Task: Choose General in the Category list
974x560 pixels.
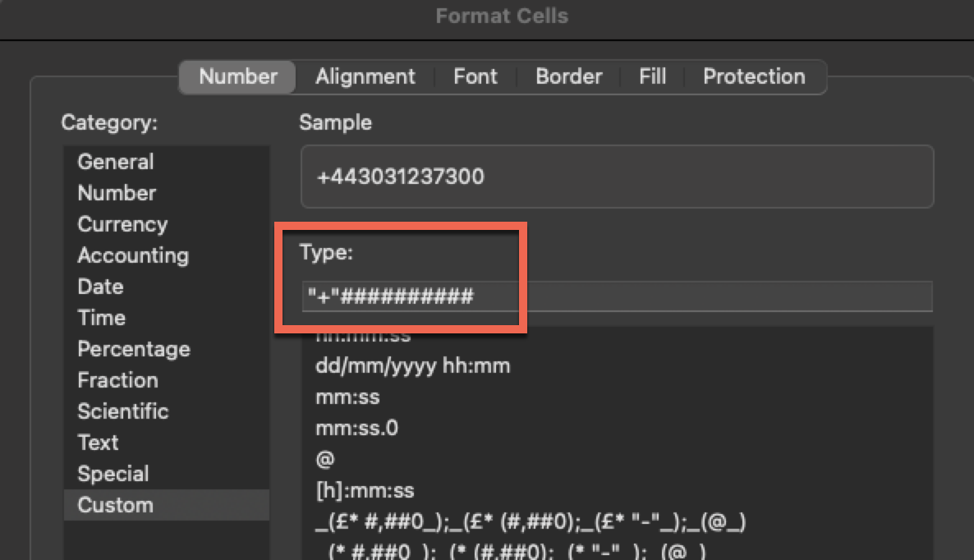Action: (116, 162)
